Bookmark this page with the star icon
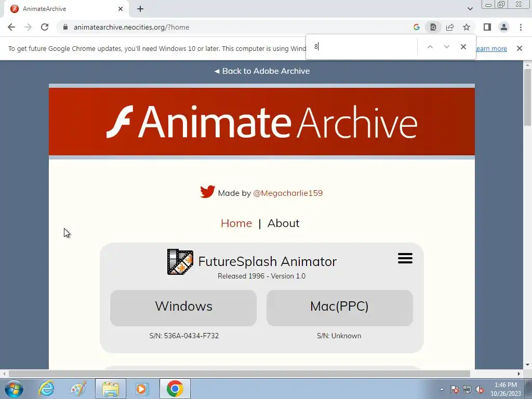 467,27
